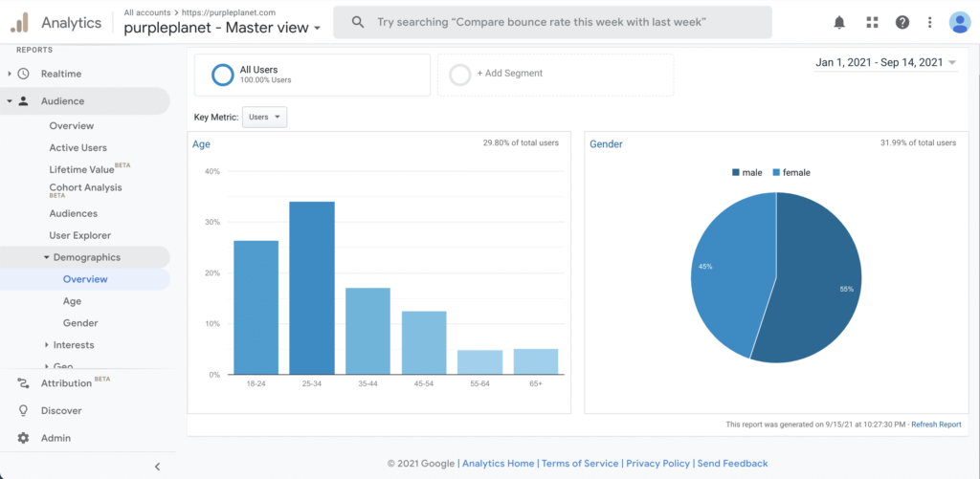Click the Attribution path icon
Viewport: 980px width, 479px height.
[23, 382]
